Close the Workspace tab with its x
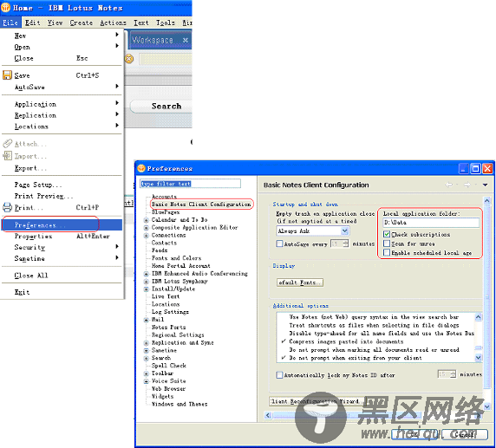 (x=186, y=40)
